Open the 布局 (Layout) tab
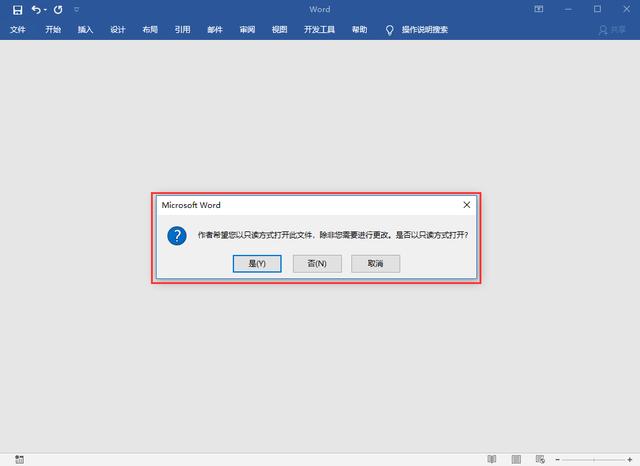The image size is (640, 466). coord(150,29)
